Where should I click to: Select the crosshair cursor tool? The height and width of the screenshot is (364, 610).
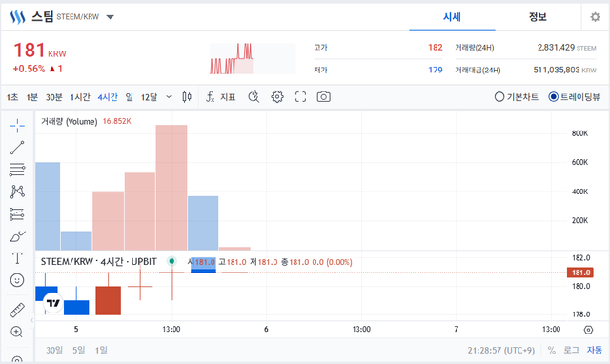pos(17,126)
